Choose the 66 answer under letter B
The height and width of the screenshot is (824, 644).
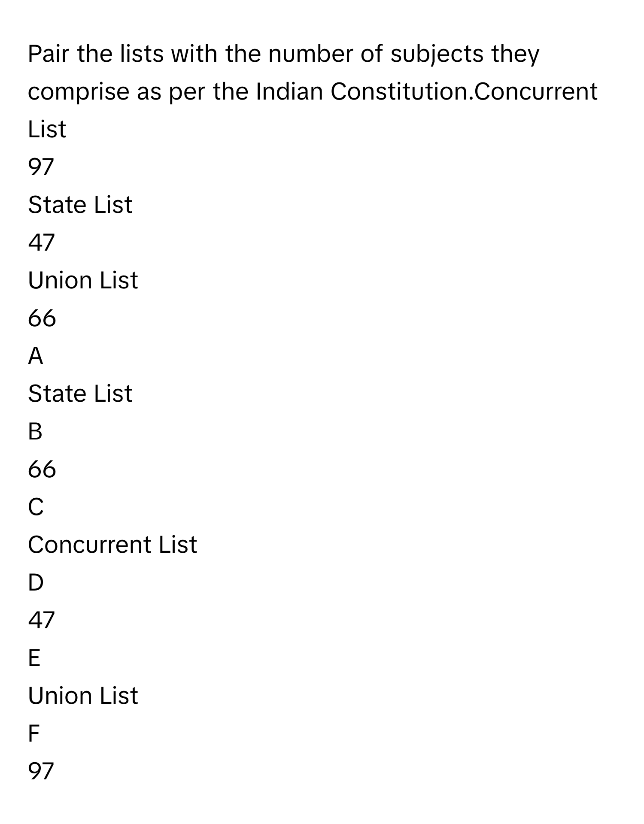[x=42, y=469]
